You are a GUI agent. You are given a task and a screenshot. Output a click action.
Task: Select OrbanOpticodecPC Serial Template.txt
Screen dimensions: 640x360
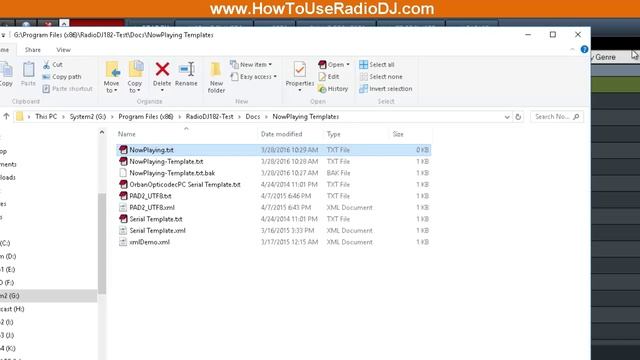coord(273,184)
